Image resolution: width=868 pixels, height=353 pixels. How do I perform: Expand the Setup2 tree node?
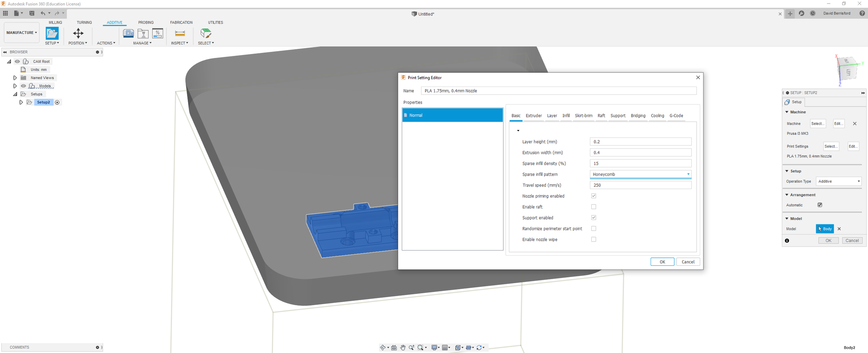(x=21, y=102)
